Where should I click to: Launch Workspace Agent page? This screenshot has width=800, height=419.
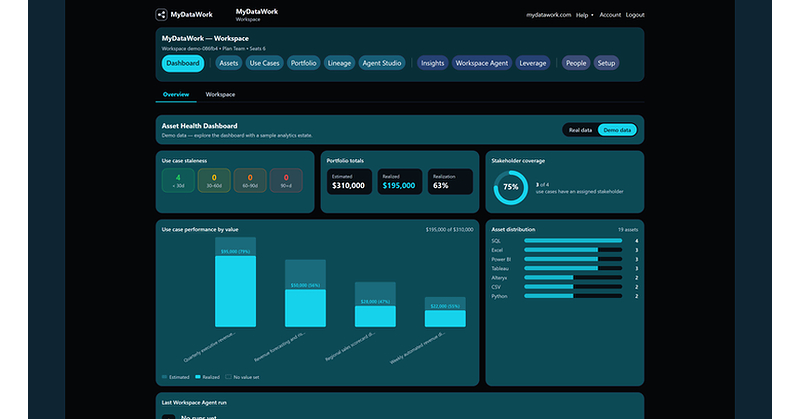pos(482,63)
